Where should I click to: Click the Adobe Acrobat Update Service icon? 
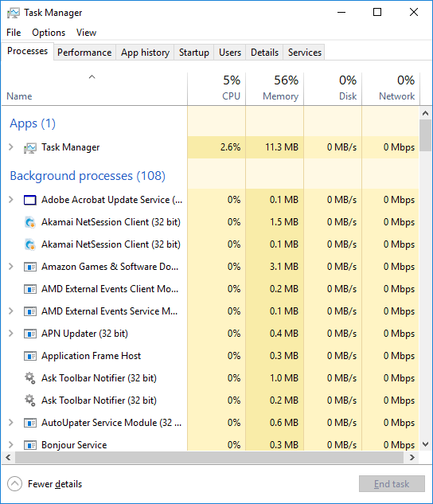point(30,200)
